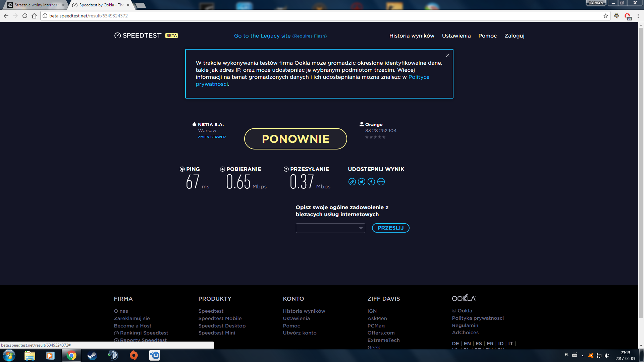Image resolution: width=644 pixels, height=362 pixels.
Task: Open Pomoc in the top menu
Action: (x=487, y=36)
